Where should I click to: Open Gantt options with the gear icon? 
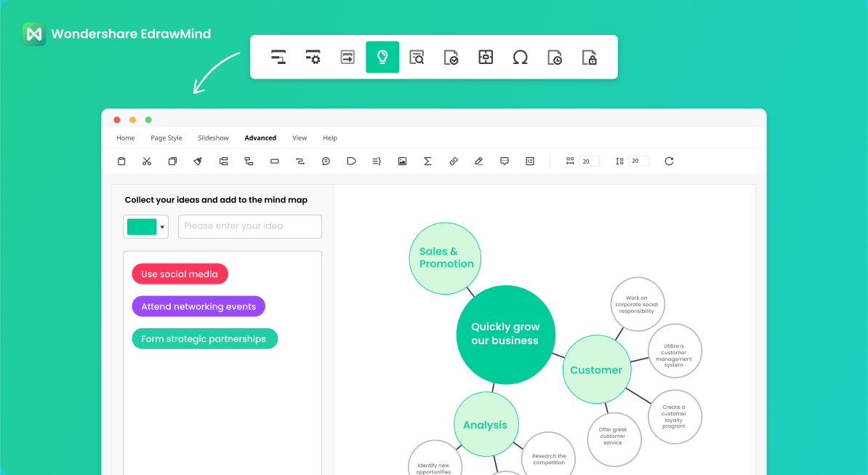313,57
